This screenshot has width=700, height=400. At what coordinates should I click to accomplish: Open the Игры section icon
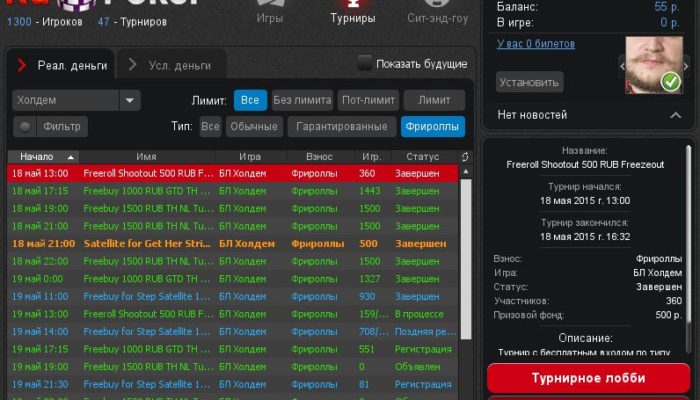click(x=270, y=12)
